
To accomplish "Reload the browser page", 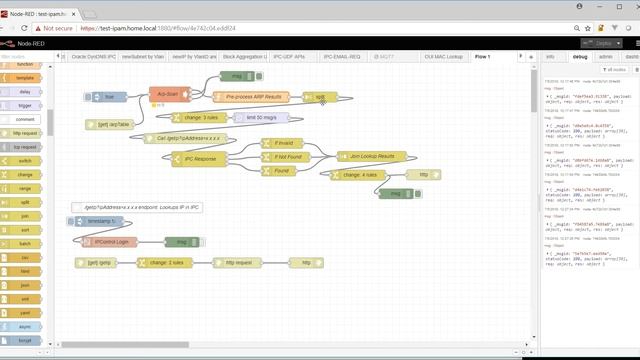I will tap(24, 28).
